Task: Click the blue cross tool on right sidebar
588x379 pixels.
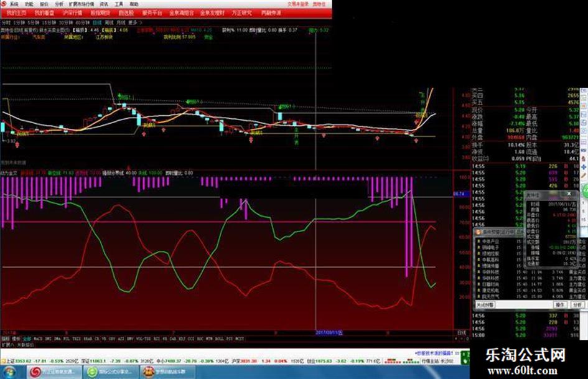Action: [584, 167]
